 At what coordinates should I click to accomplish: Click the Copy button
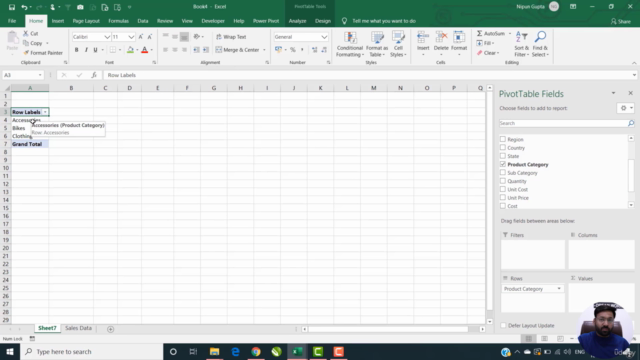(x=33, y=43)
